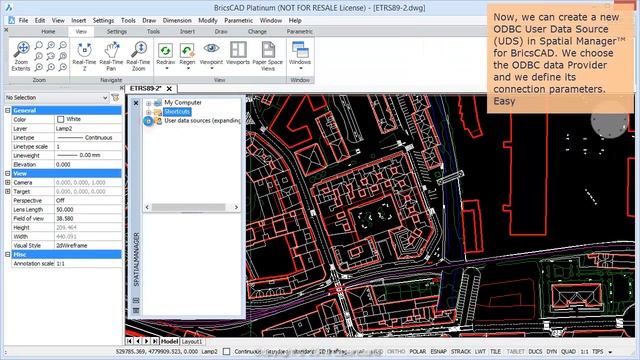Click the Shortcuts folder icon
Screen dimensions: 640x360
tap(158, 111)
